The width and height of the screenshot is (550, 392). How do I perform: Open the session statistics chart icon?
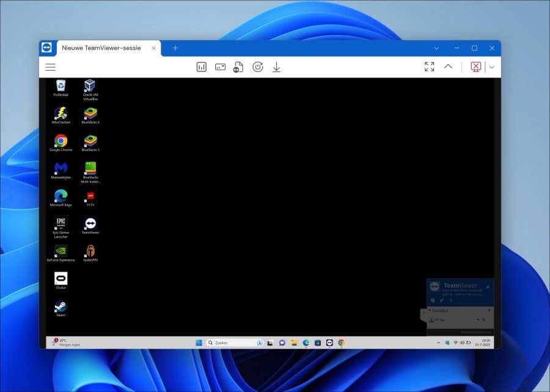[x=201, y=67]
